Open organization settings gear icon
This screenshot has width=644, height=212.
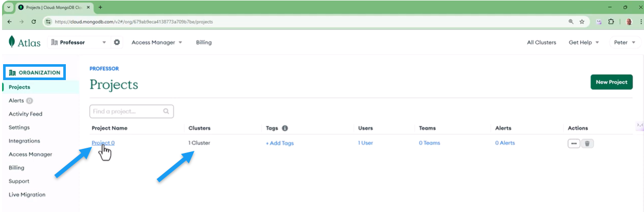pos(117,42)
